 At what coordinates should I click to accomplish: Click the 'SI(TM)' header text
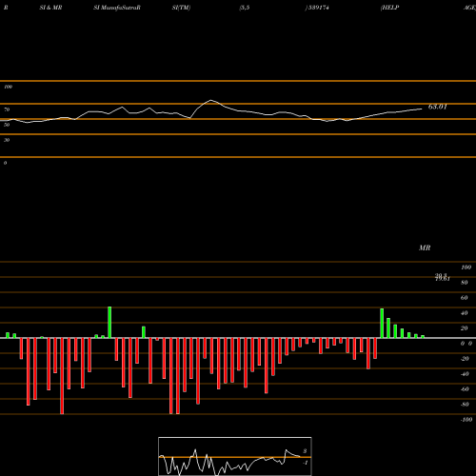coord(181,8)
